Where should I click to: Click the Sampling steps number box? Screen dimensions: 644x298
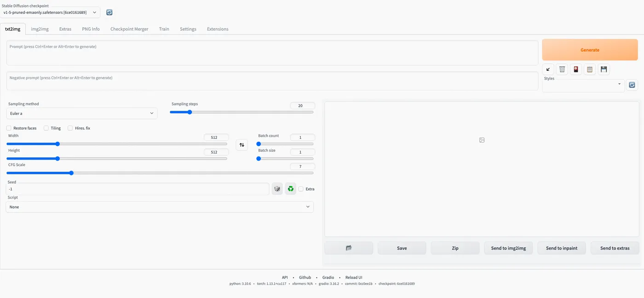pos(302,106)
